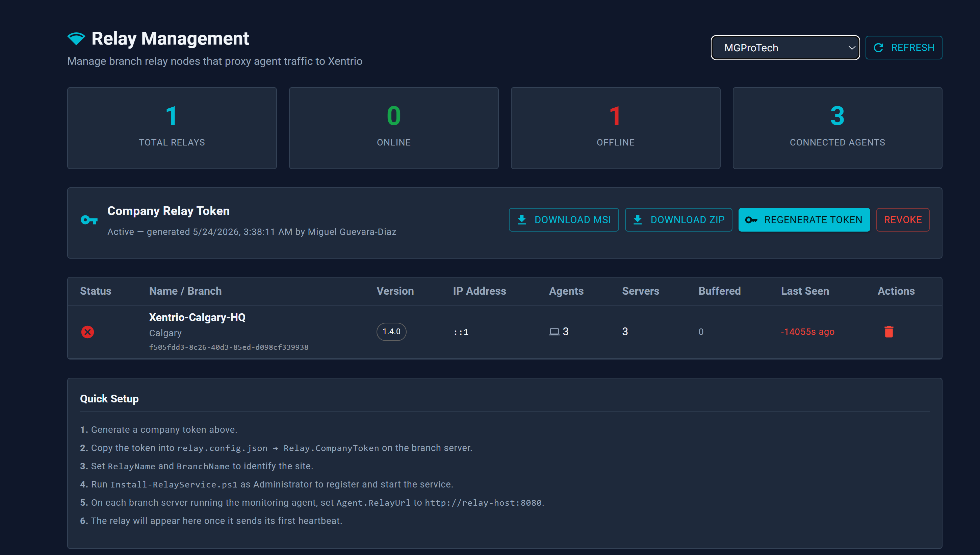Click the REFRESH button
Image resolution: width=980 pixels, height=555 pixels.
tap(903, 48)
